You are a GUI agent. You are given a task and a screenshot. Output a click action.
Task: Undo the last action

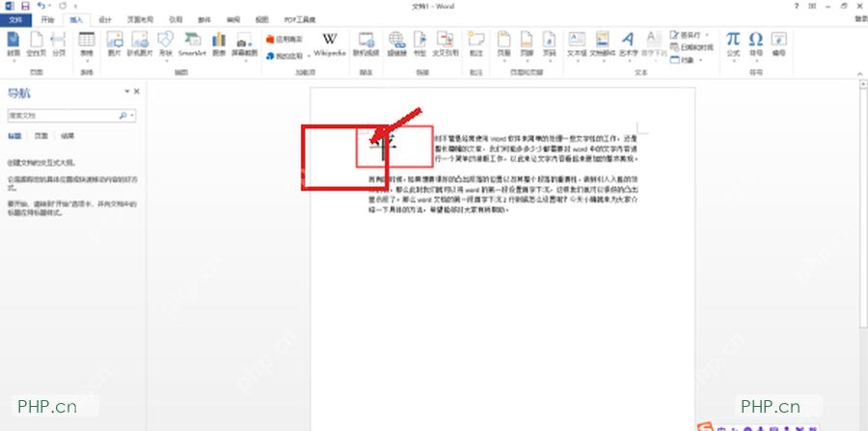[41, 6]
